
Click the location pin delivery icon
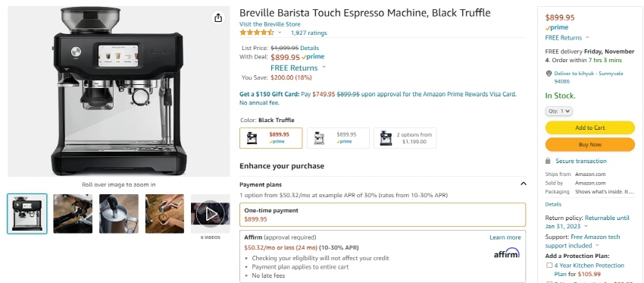click(x=549, y=74)
